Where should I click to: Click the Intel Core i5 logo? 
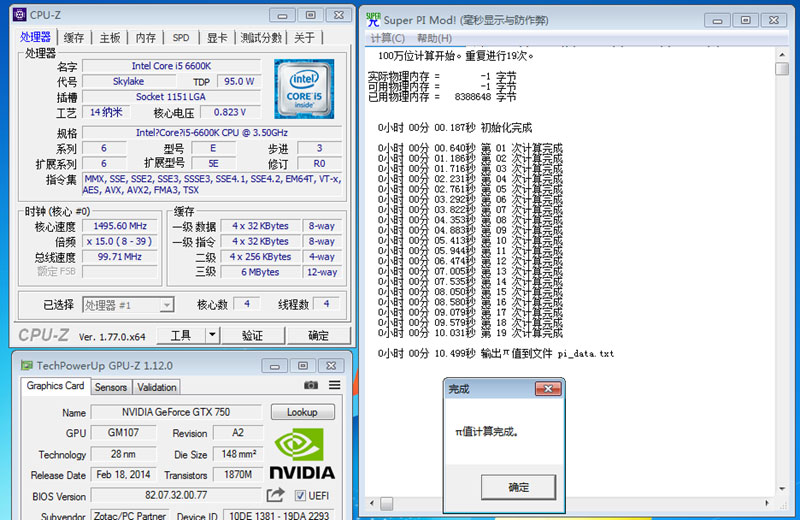pyautogui.click(x=304, y=89)
